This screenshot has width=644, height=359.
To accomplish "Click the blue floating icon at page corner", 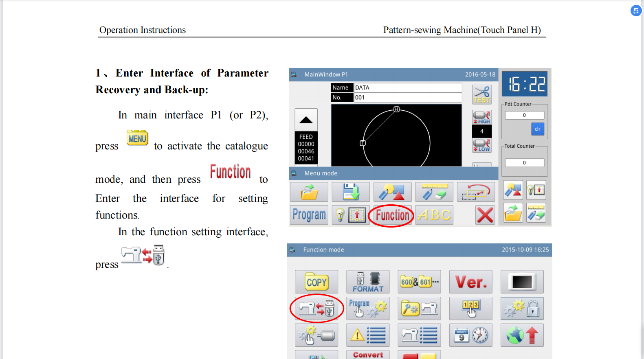I will (636, 11).
